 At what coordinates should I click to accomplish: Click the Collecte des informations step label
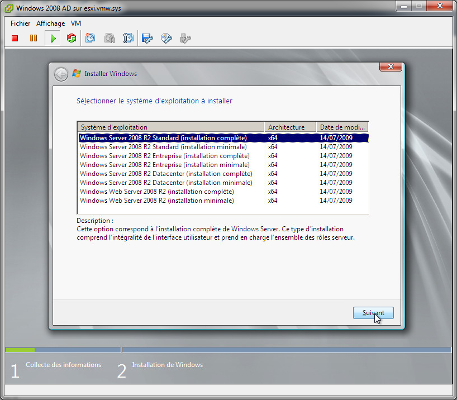coord(63,365)
